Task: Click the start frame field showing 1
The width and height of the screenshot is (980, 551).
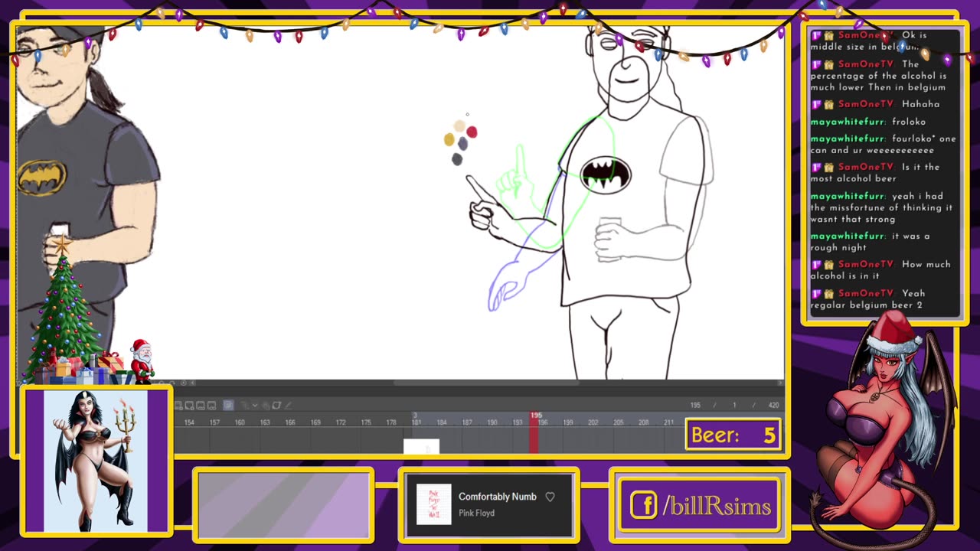Action: pyautogui.click(x=733, y=405)
